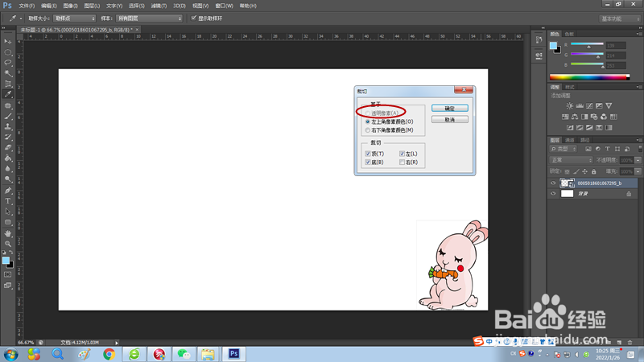
Task: Click the R value input field
Action: [x=616, y=46]
